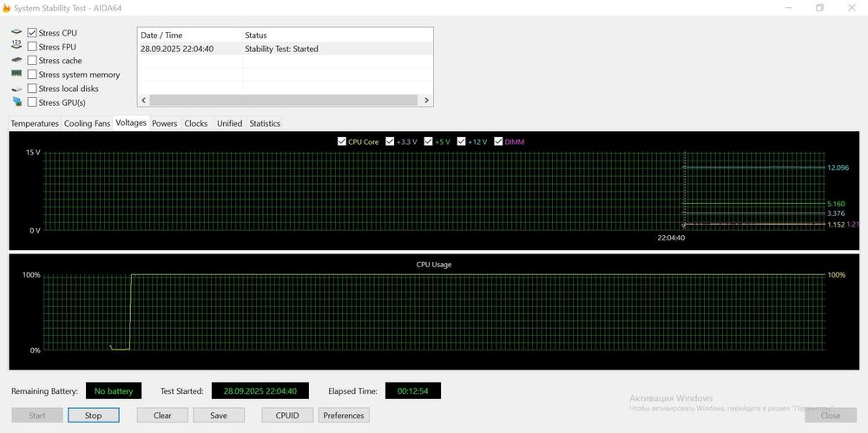The height and width of the screenshot is (433, 868).
Task: Click the log horizontal scrollbar thumb
Action: [x=283, y=100]
